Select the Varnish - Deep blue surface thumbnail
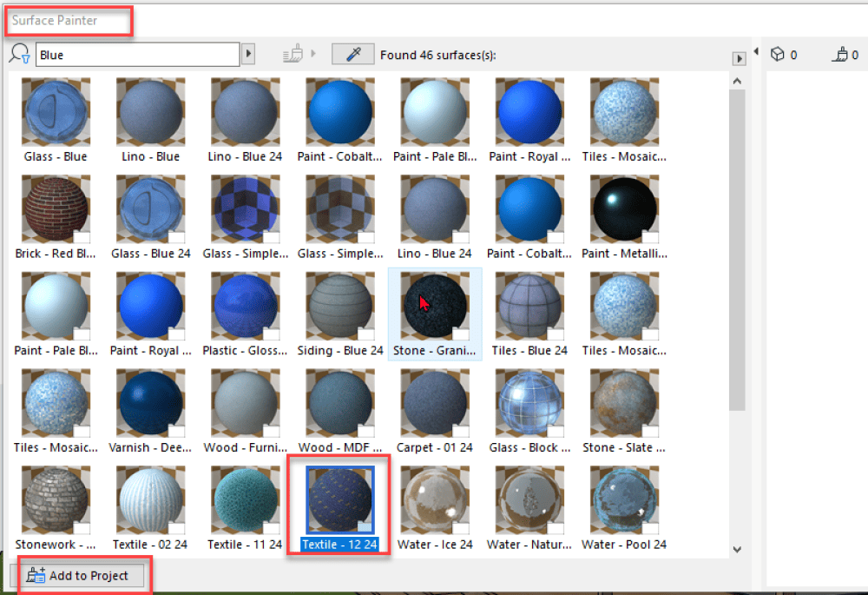 tap(151, 404)
